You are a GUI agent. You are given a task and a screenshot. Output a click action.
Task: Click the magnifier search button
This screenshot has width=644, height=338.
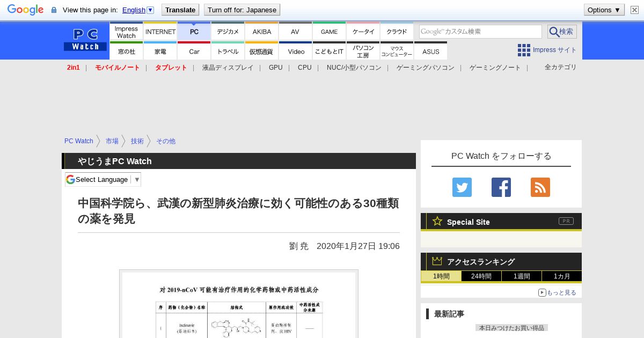[x=562, y=32]
